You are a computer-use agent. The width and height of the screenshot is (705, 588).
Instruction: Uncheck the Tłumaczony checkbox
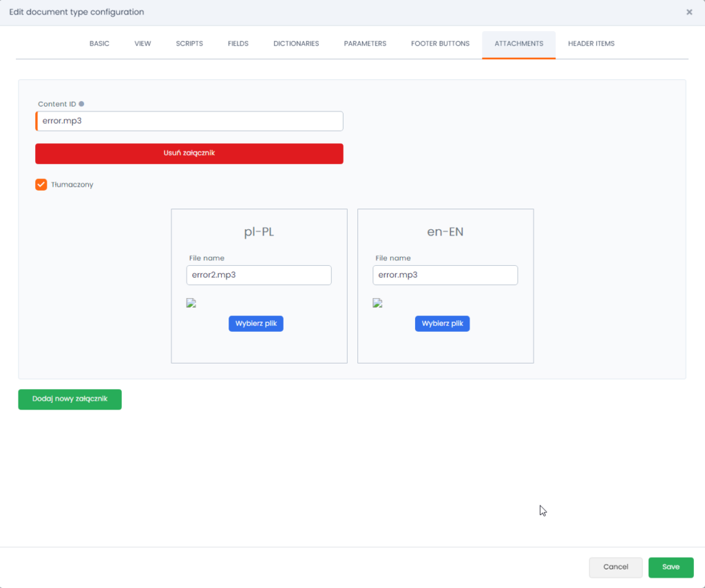[x=41, y=185]
